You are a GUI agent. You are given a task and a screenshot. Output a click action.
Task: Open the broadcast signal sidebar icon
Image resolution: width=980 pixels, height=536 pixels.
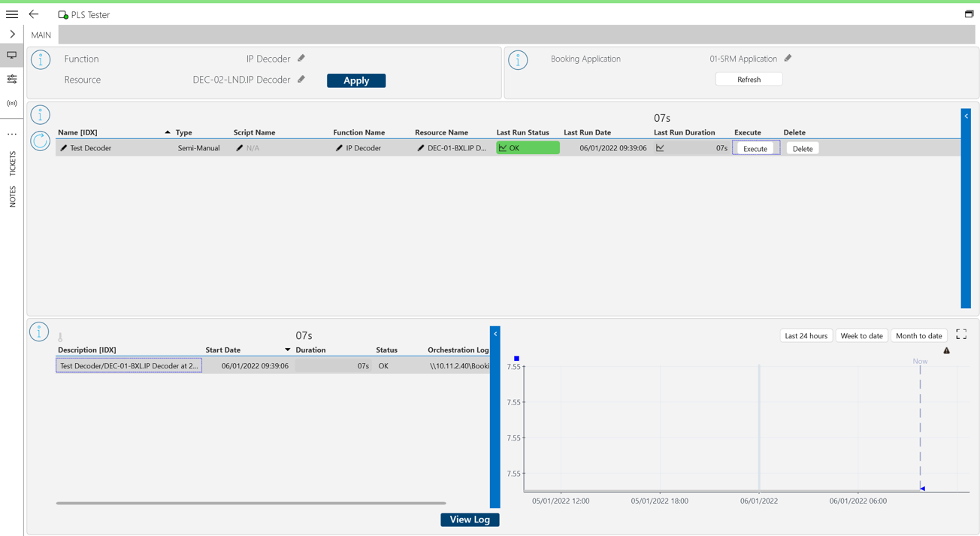(12, 103)
